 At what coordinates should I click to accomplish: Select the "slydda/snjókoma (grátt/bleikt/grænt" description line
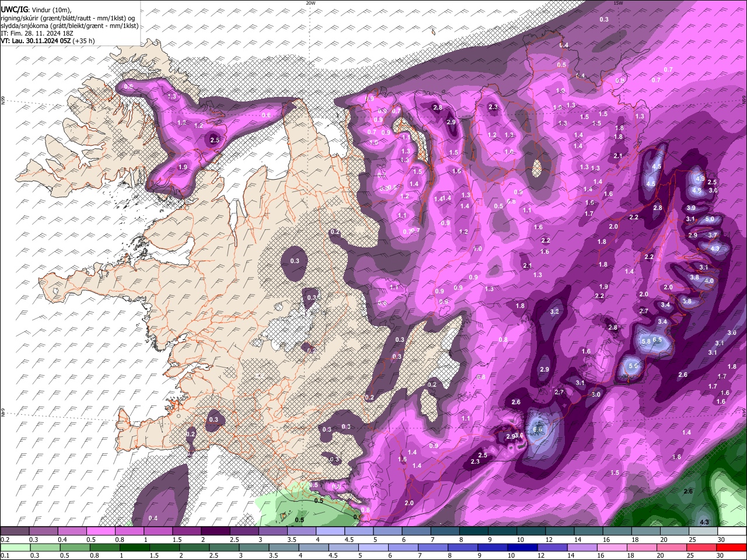[x=69, y=26]
